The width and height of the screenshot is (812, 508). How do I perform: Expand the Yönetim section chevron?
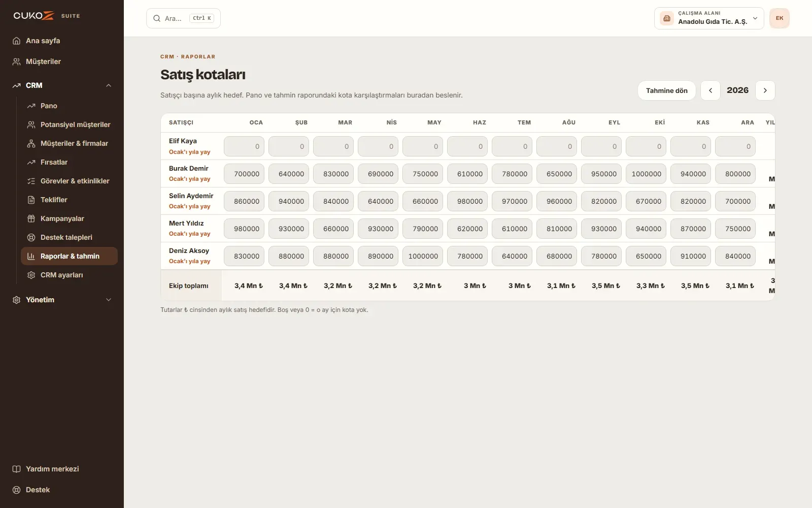point(109,300)
